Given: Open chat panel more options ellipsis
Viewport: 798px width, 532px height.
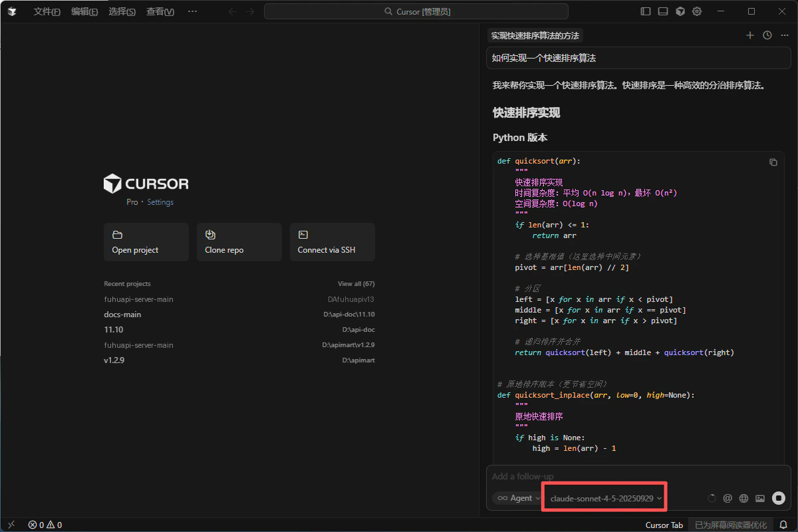Looking at the screenshot, I should 785,35.
